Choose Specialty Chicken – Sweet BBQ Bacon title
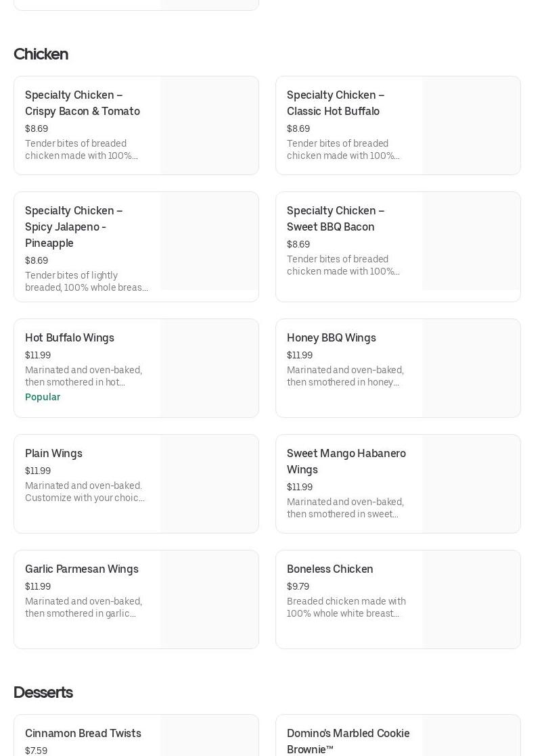 [x=336, y=218]
